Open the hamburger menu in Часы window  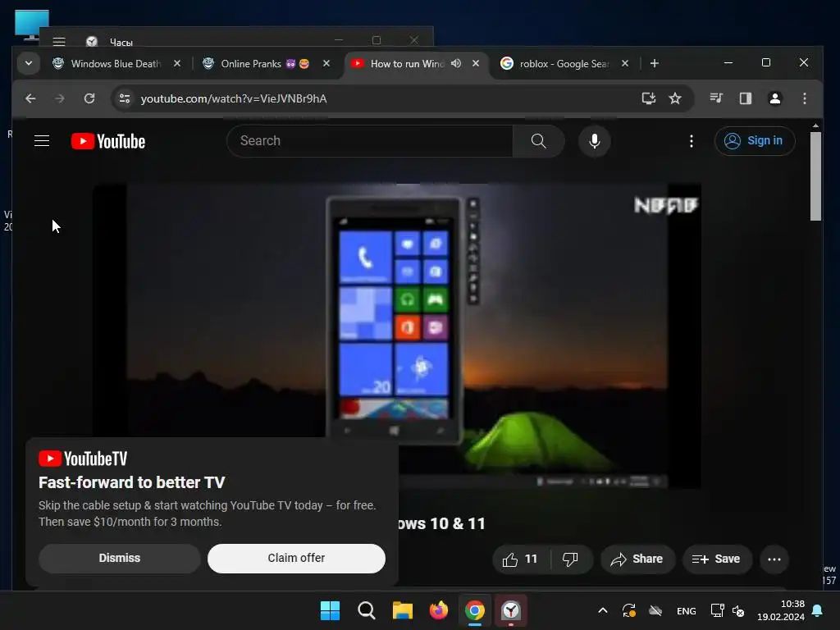59,41
